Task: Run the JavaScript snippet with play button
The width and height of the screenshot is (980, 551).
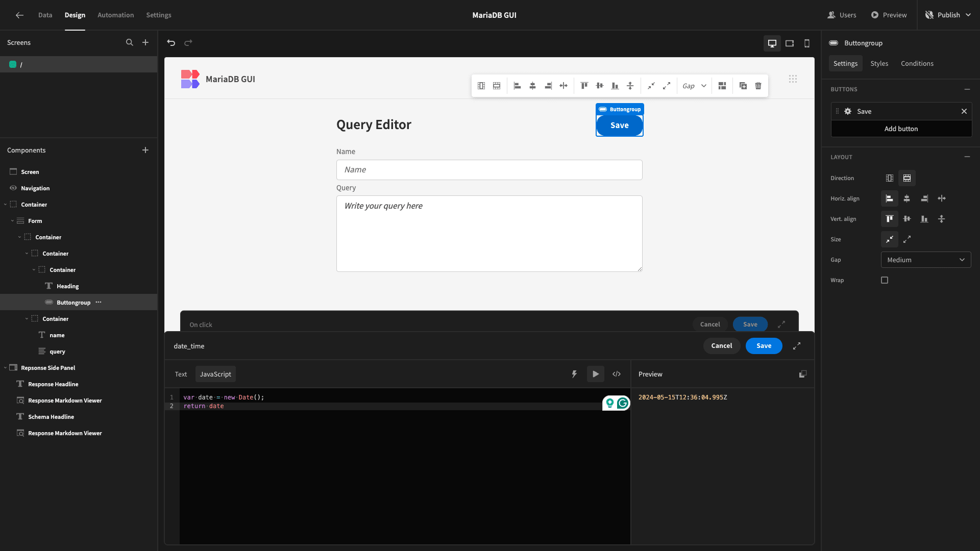Action: click(x=596, y=374)
